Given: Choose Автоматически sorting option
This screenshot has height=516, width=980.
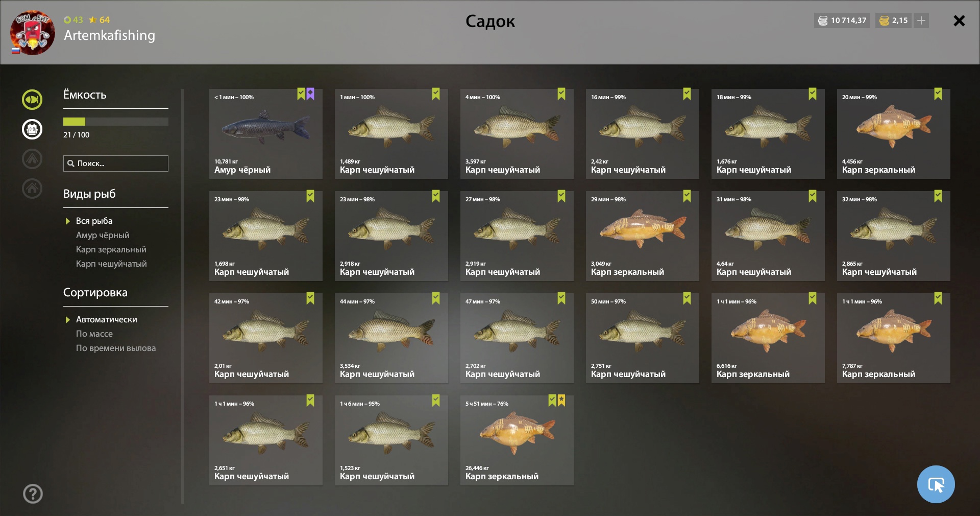Looking at the screenshot, I should click(107, 319).
